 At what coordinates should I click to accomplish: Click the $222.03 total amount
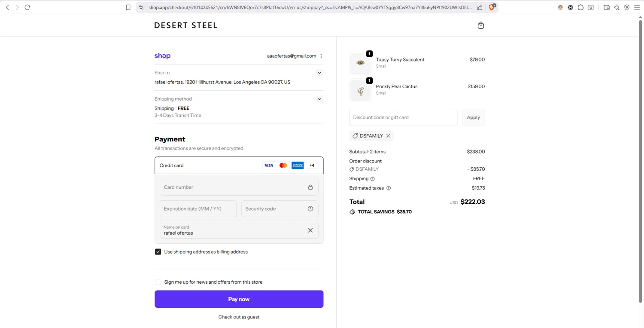click(472, 202)
